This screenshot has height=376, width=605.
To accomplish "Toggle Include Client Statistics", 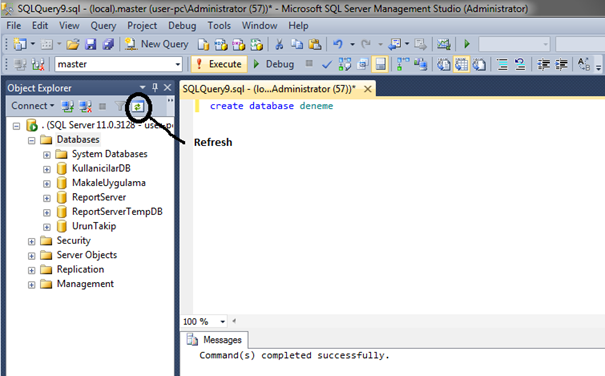I will [x=421, y=64].
